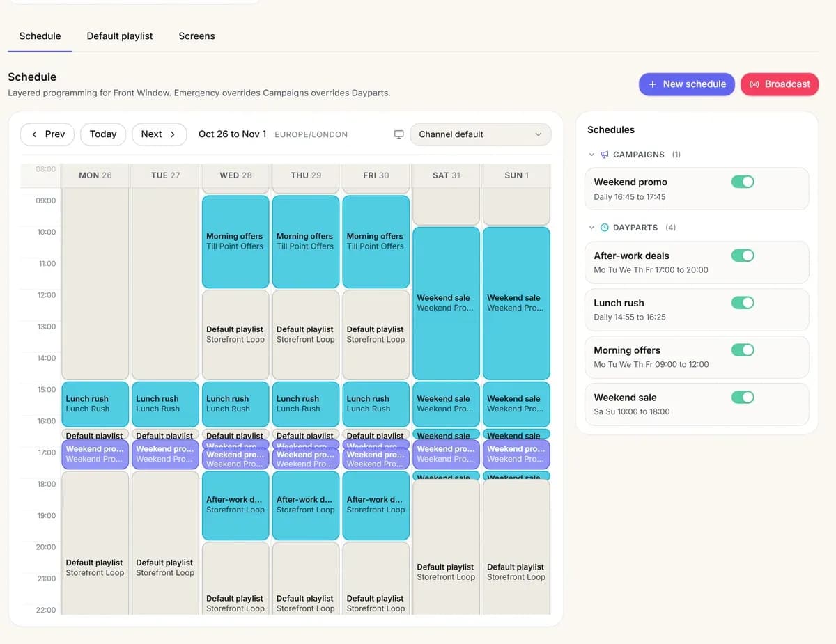
Task: Click the Dayparts clock icon
Action: (605, 228)
